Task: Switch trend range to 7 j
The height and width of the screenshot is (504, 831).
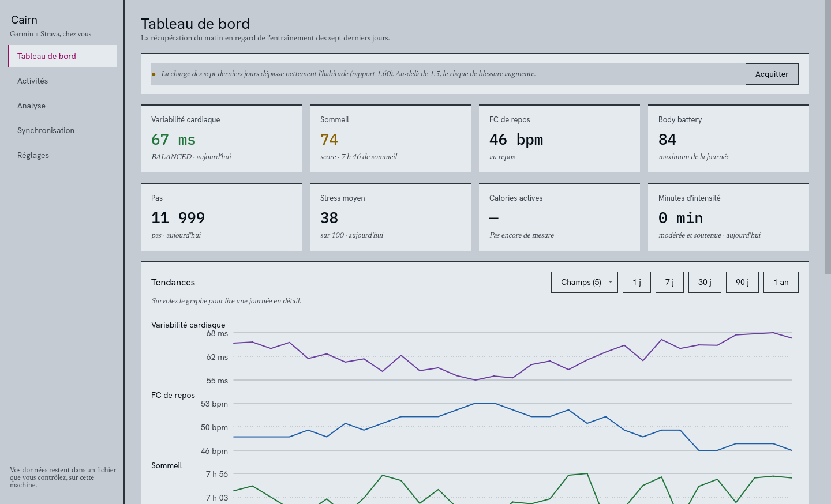Action: tap(669, 282)
